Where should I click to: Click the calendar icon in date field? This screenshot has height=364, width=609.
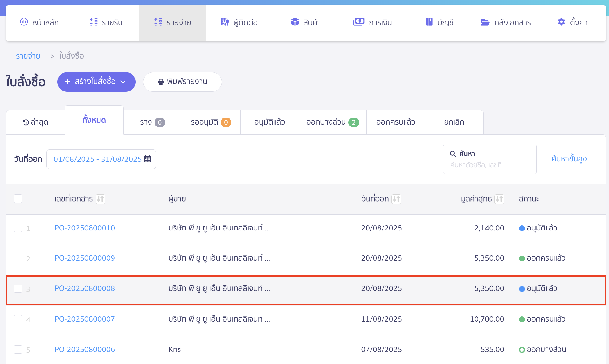(x=147, y=159)
